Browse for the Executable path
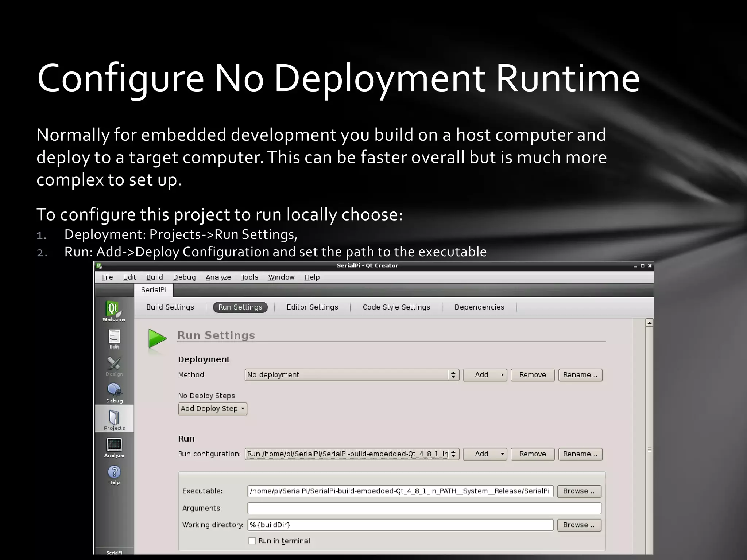 579,491
